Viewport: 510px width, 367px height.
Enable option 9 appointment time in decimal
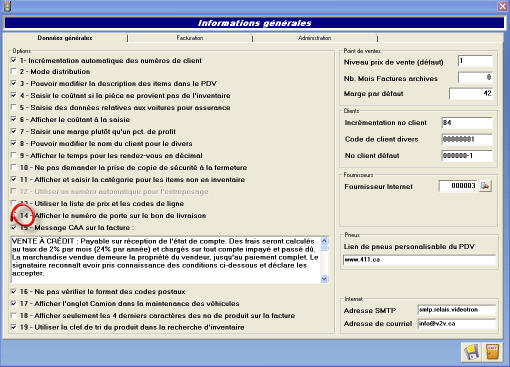pos(14,155)
